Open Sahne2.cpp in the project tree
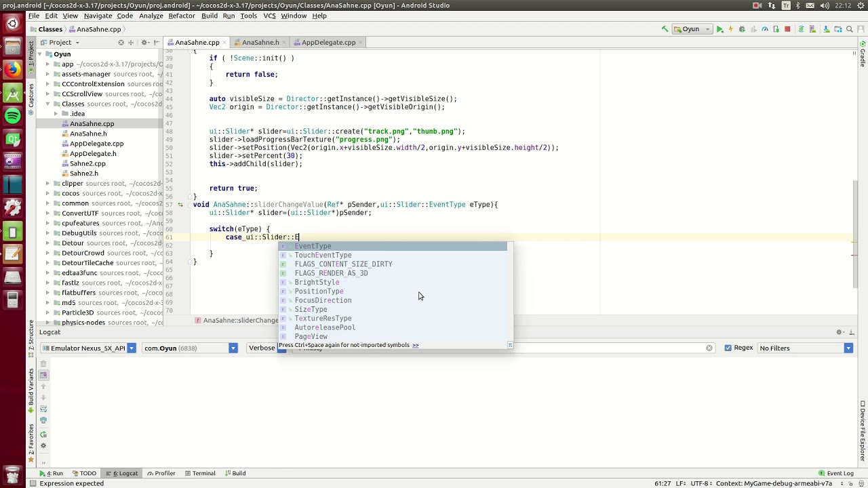 click(87, 163)
